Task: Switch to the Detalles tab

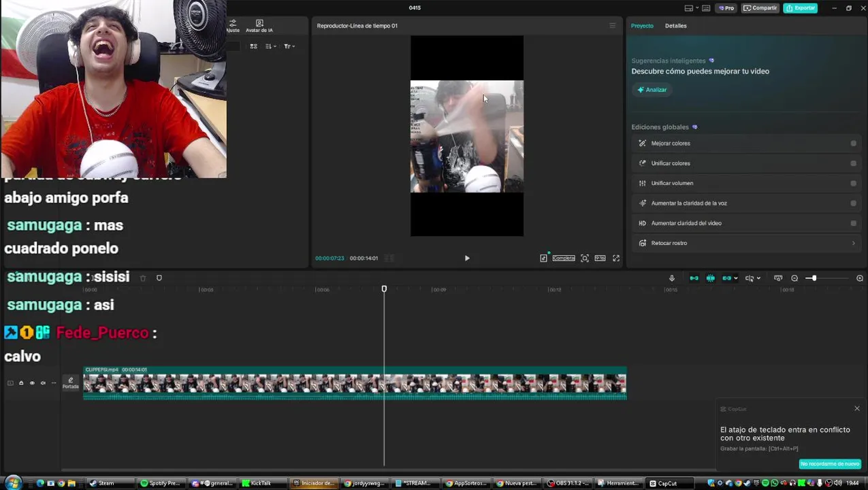Action: coord(676,26)
